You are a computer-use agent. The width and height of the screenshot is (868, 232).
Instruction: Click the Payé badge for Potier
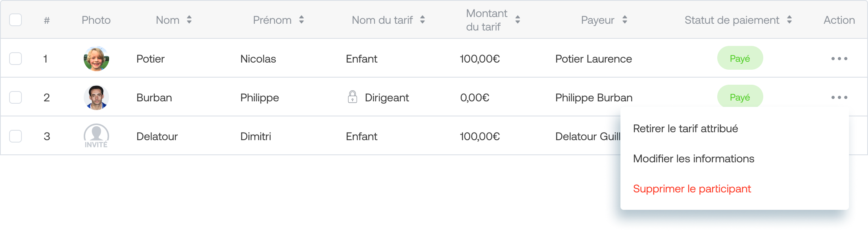(x=740, y=58)
